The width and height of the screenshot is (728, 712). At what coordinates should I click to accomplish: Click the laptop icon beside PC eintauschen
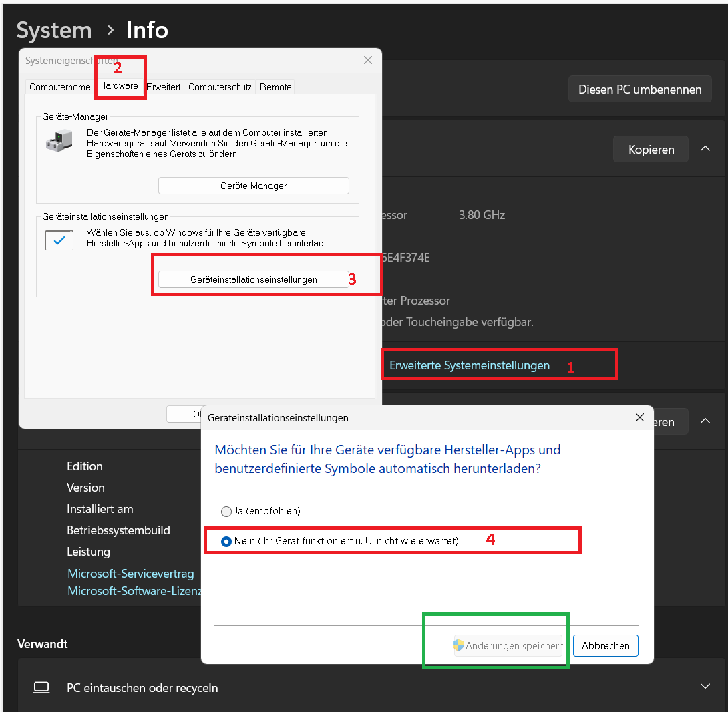click(41, 687)
